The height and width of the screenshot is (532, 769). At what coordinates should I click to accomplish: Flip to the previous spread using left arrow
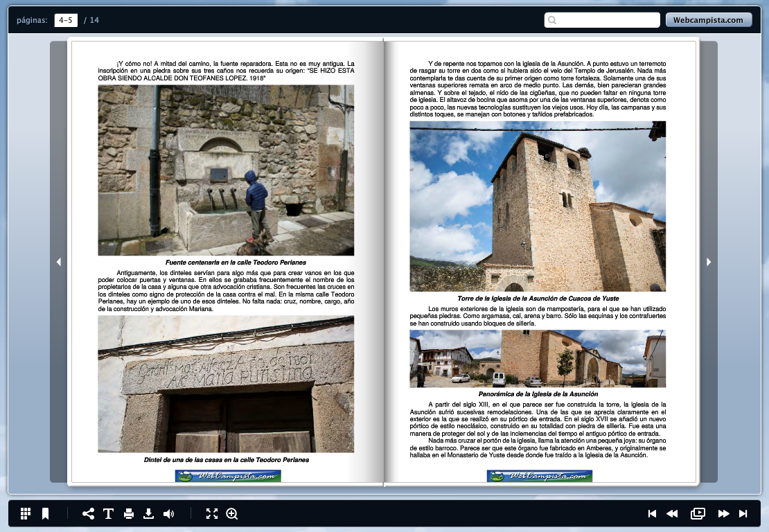pyautogui.click(x=59, y=262)
